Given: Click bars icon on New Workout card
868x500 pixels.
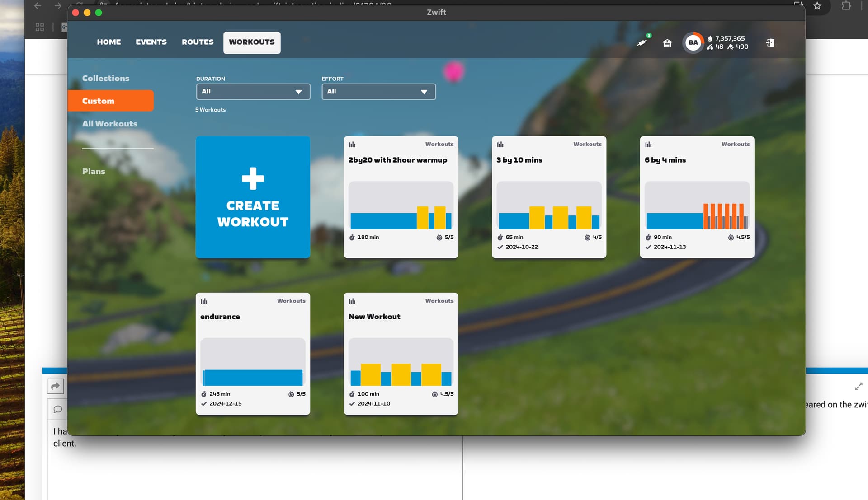Looking at the screenshot, I should point(352,301).
